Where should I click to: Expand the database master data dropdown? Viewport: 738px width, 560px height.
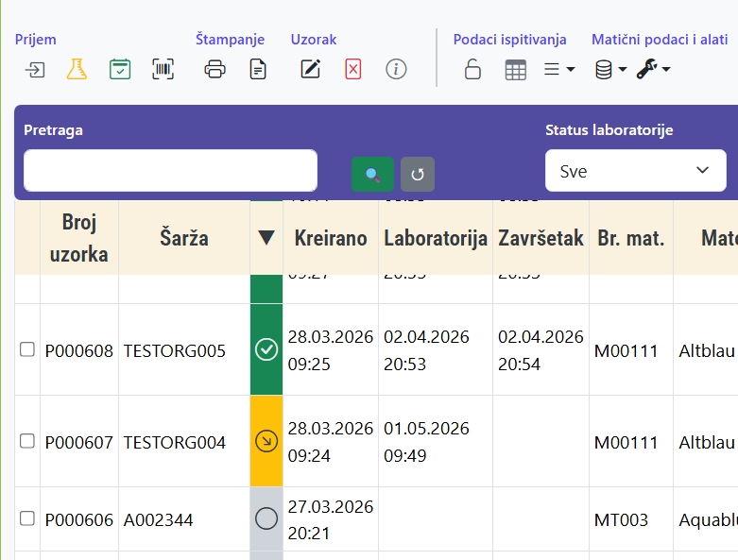(x=610, y=69)
